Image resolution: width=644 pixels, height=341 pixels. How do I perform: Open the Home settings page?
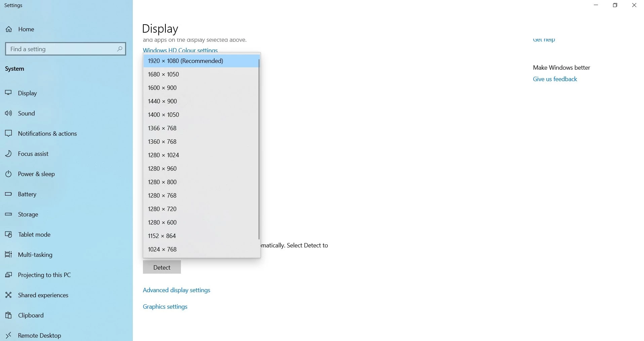coord(66,29)
